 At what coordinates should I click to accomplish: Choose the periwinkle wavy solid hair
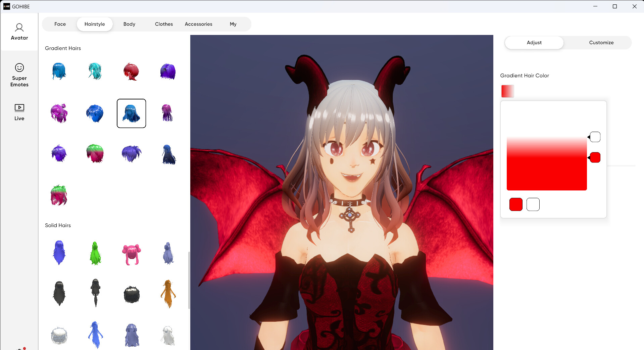132,335
